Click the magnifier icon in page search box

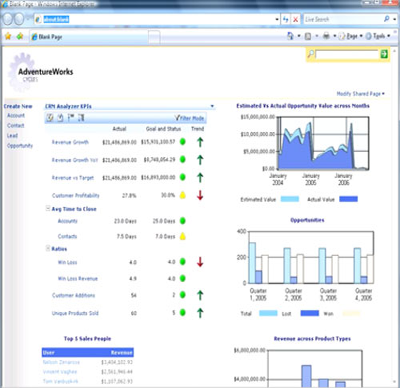pyautogui.click(x=310, y=54)
